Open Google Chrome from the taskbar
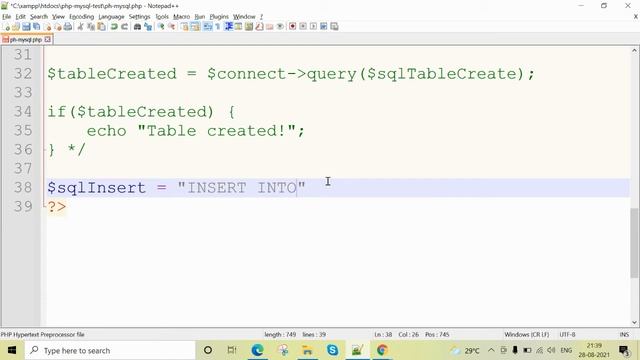This screenshot has height=360, width=640. pyautogui.click(x=382, y=350)
